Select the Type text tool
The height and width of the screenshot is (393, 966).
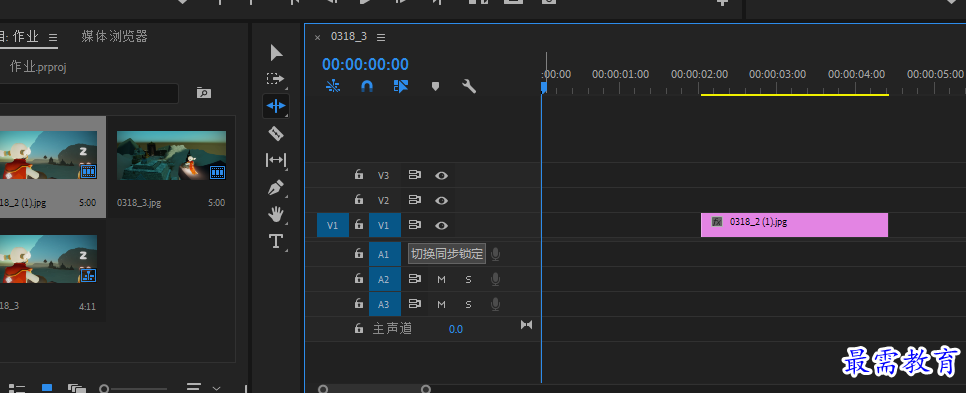click(276, 241)
